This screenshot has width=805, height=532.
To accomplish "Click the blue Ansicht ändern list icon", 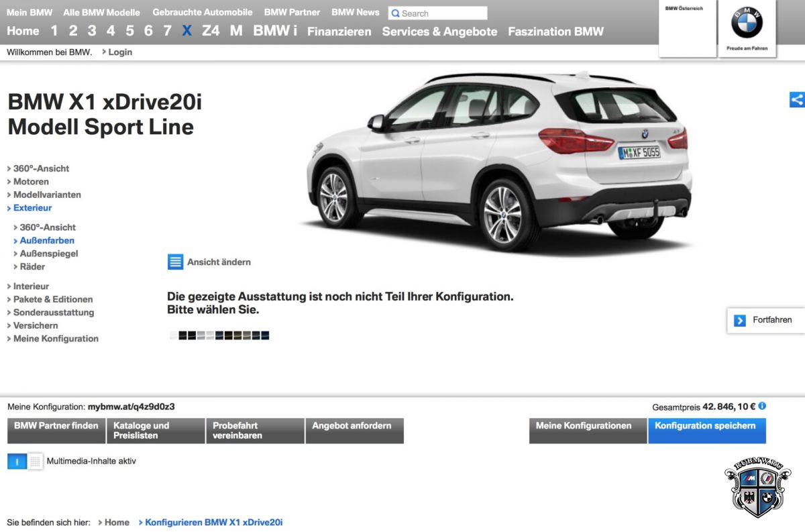I will pyautogui.click(x=175, y=262).
